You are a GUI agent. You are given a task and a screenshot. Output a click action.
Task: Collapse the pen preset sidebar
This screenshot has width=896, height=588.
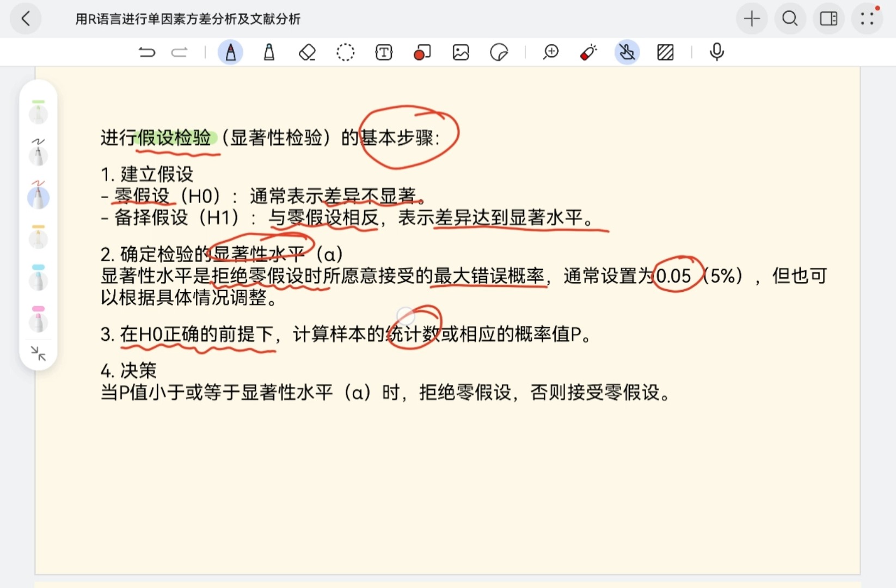click(38, 354)
